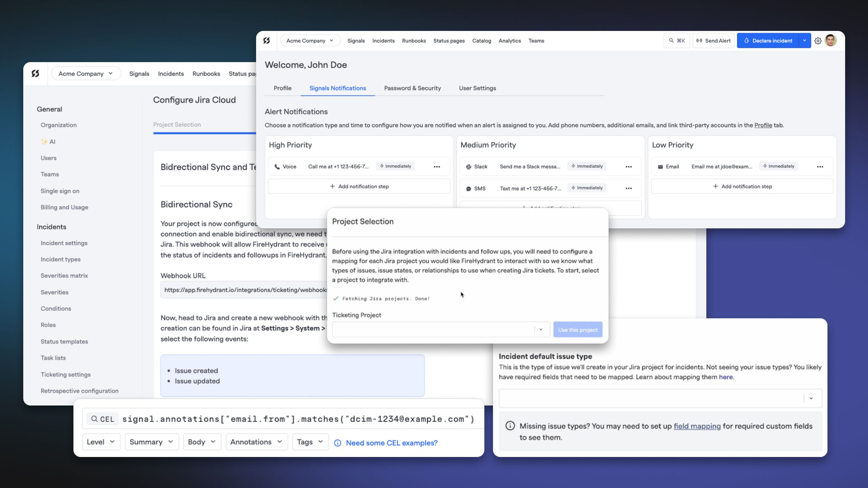
Task: Switch to the User Settings tab
Action: pos(477,88)
